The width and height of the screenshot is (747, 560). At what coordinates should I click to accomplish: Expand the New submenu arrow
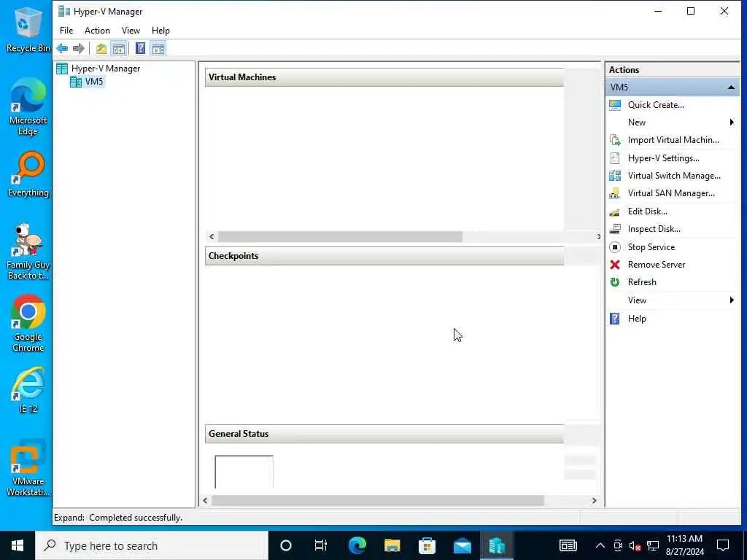(x=732, y=122)
